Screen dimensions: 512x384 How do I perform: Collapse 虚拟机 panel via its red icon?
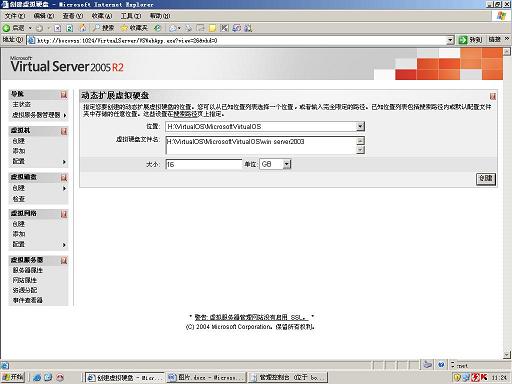coord(64,131)
